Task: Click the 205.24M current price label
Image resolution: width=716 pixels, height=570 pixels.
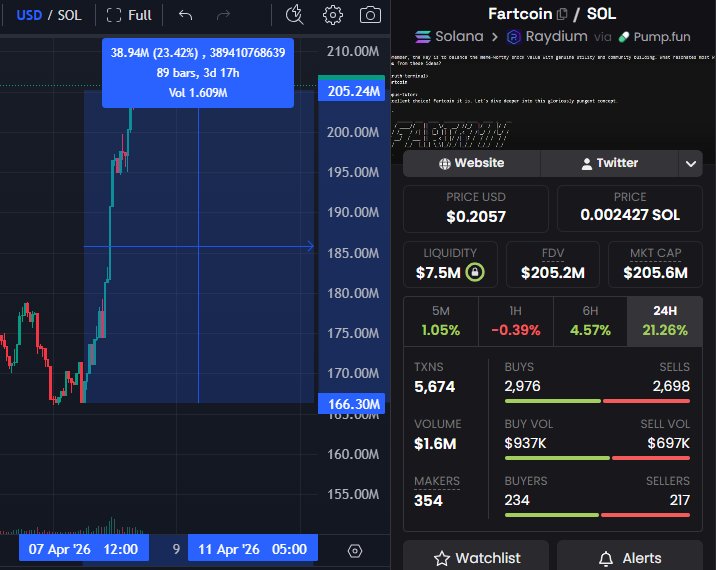Action: pos(352,91)
